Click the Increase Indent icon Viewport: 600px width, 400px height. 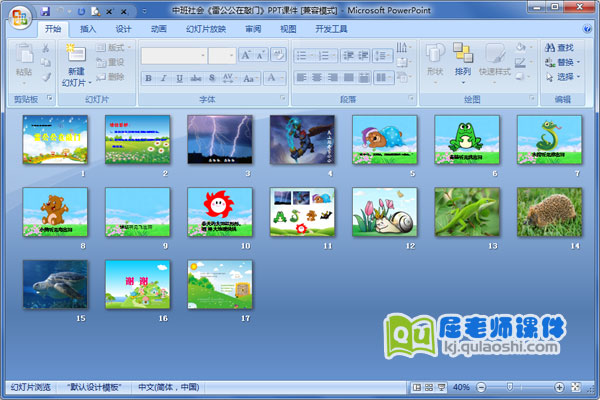(363, 56)
